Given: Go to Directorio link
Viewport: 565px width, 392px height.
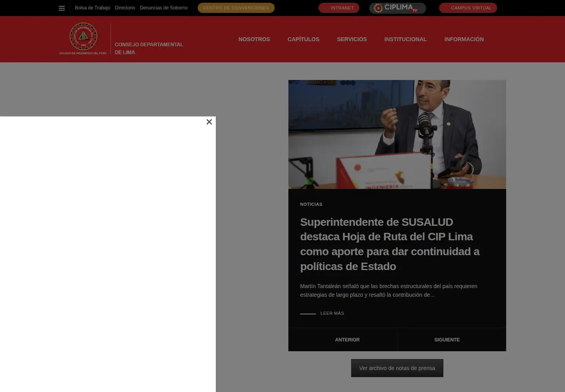Looking at the screenshot, I should pos(125,8).
